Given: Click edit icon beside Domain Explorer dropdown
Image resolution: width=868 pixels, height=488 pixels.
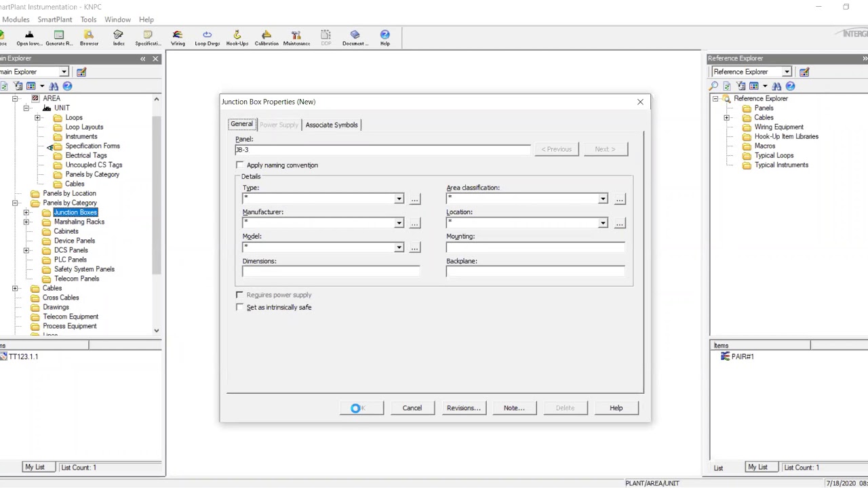Looking at the screenshot, I should coord(81,72).
